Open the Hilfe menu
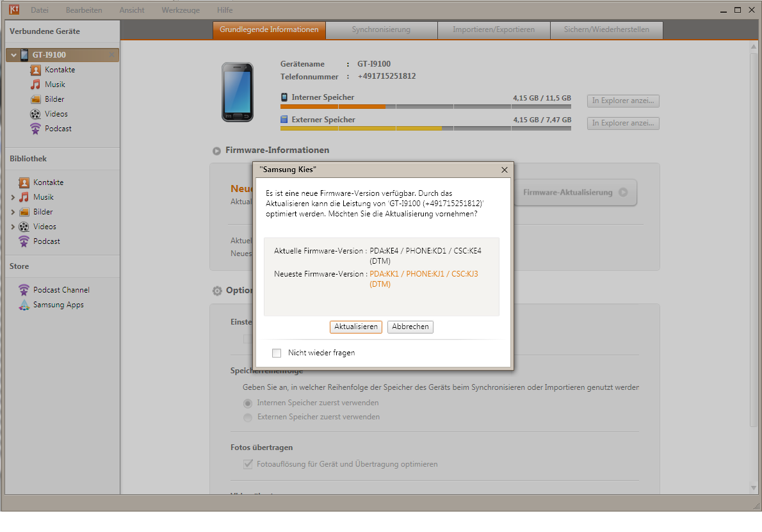 pyautogui.click(x=225, y=10)
